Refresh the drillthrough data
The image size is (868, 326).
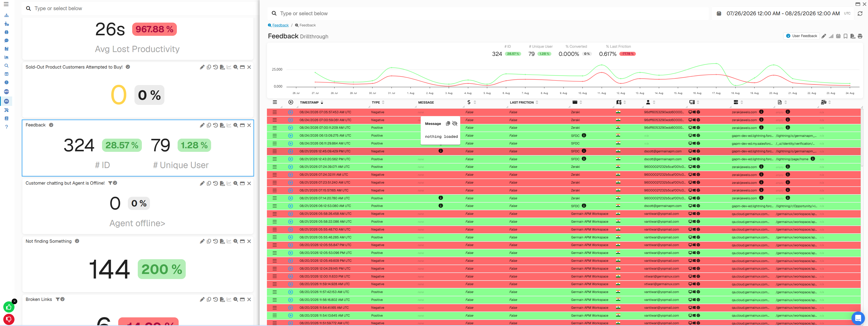[860, 13]
